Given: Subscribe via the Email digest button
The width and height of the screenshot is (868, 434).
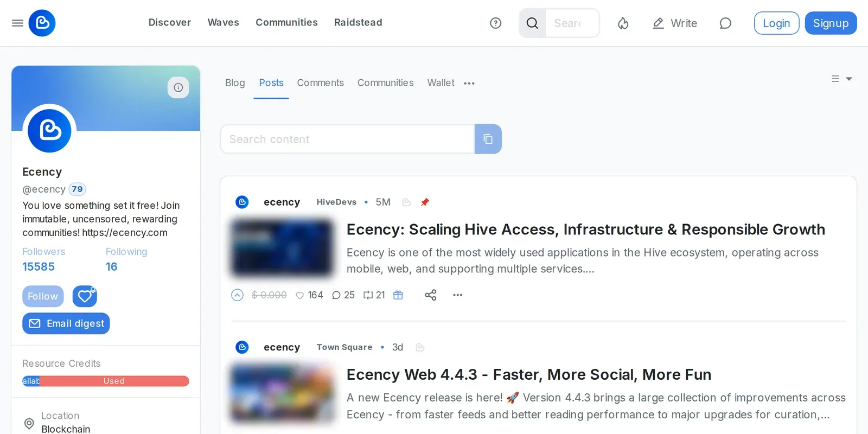Looking at the screenshot, I should pyautogui.click(x=66, y=323).
